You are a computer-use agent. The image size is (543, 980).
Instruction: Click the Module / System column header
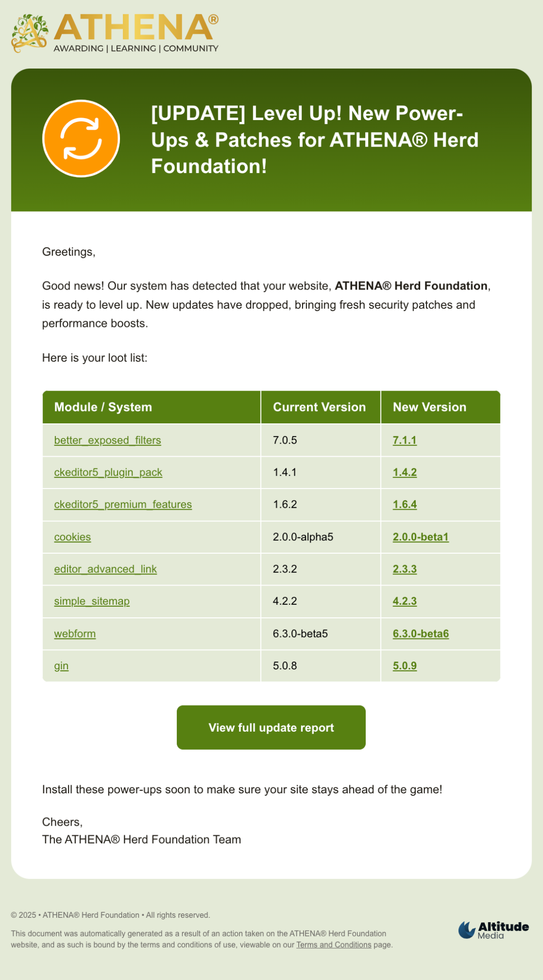[152, 407]
